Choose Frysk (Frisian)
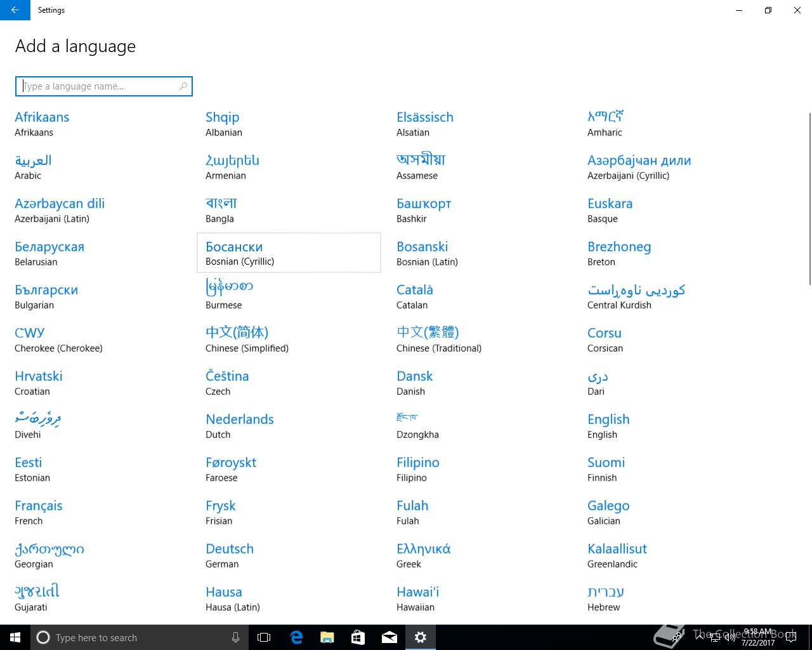Screen dimensions: 812x650 pos(289,512)
